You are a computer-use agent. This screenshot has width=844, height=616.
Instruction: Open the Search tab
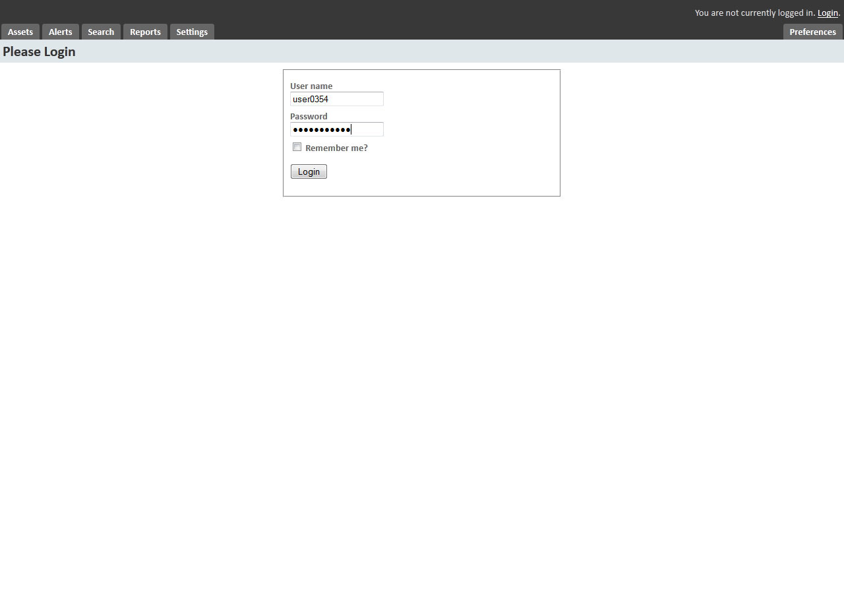(x=100, y=32)
